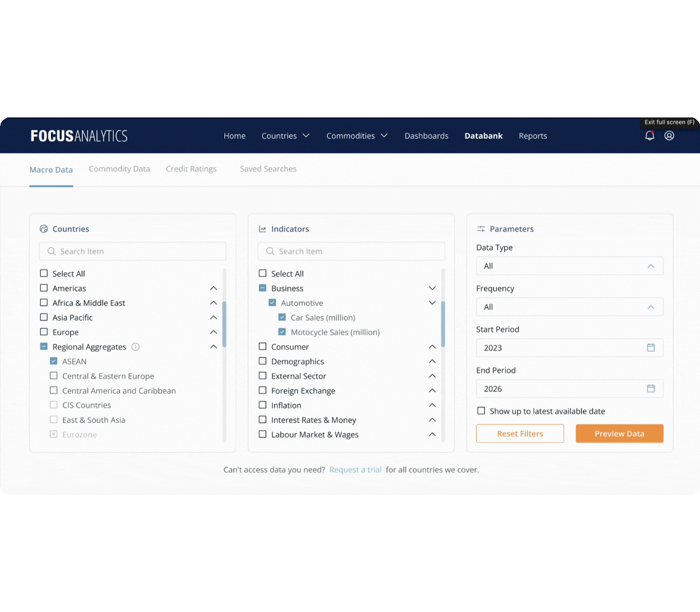Screen dimensions: 700x612
Task: Click the Start Period 2023 field
Action: pos(570,348)
